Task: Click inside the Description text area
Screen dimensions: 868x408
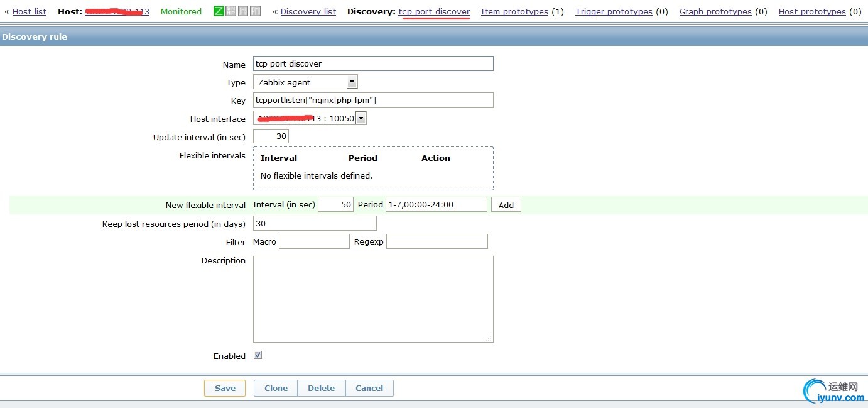Action: point(373,299)
